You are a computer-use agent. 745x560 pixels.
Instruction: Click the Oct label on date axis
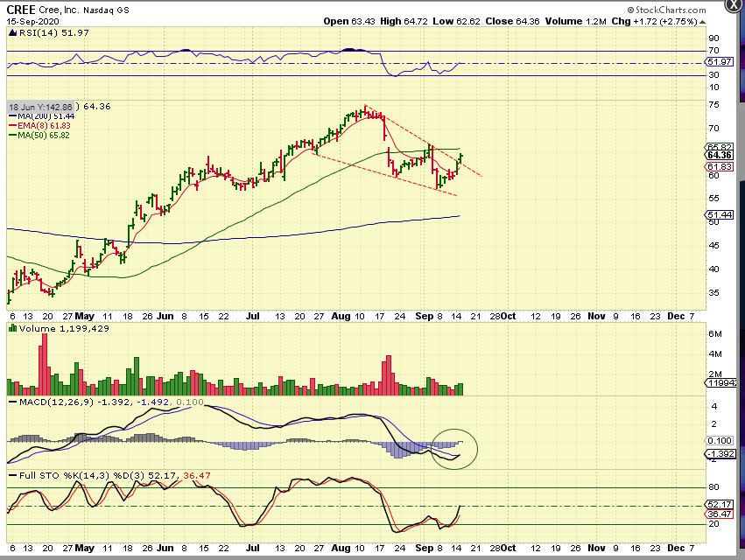(507, 314)
